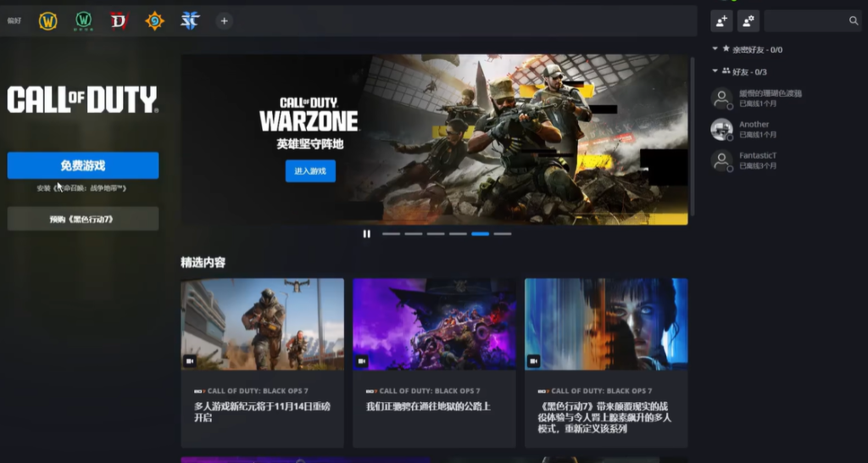The width and height of the screenshot is (868, 463).
Task: Pause the banner carousel autoplay
Action: point(367,234)
